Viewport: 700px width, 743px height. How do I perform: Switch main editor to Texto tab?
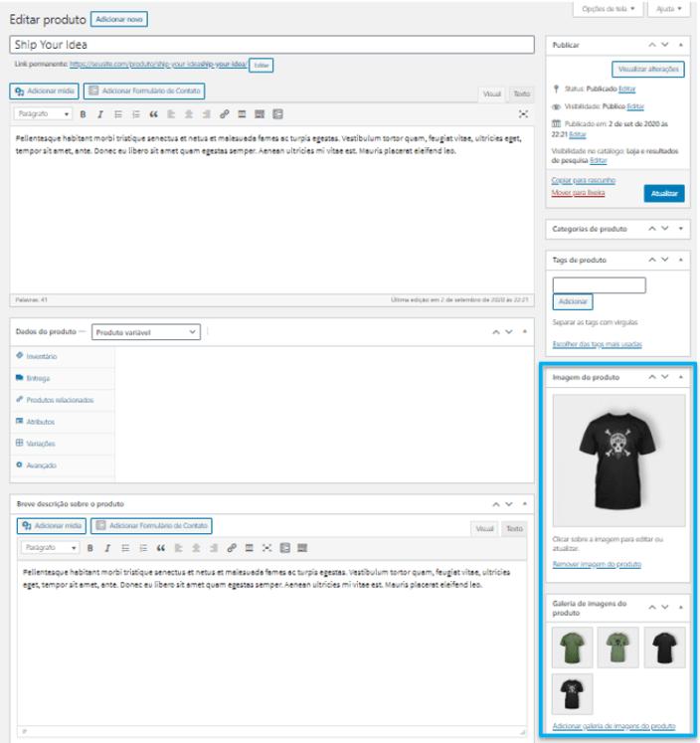[521, 93]
